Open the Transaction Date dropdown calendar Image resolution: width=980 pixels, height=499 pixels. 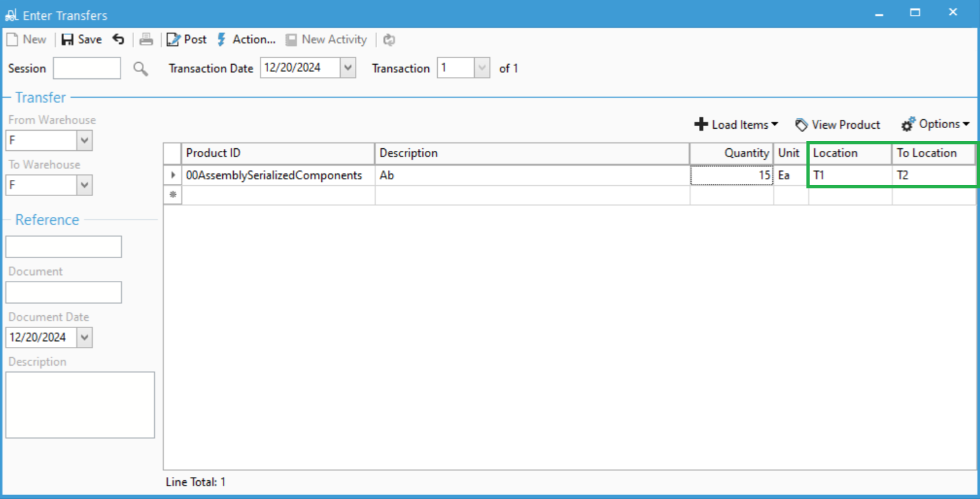pos(348,68)
